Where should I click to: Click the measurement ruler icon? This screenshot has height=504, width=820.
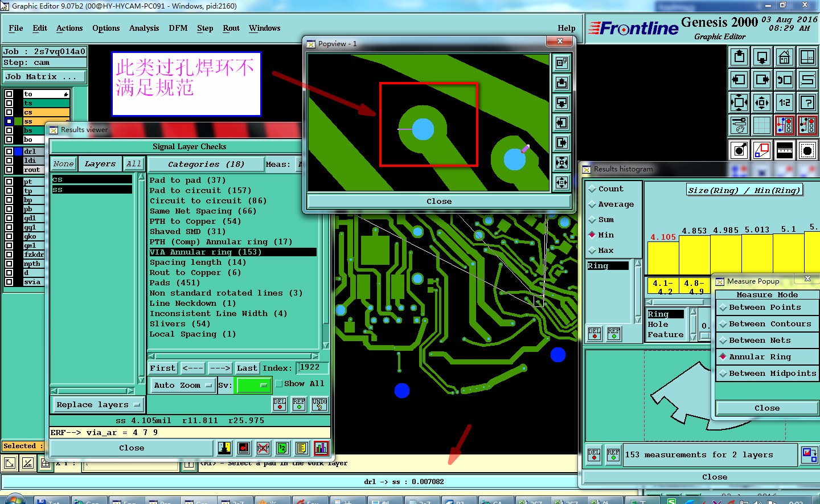pos(785,150)
